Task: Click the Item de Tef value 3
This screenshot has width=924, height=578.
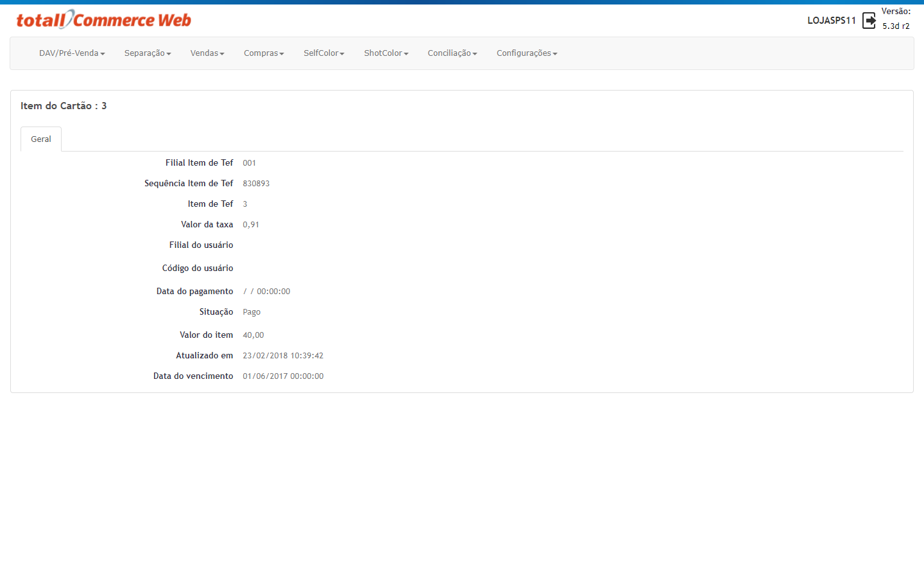Action: (x=245, y=204)
